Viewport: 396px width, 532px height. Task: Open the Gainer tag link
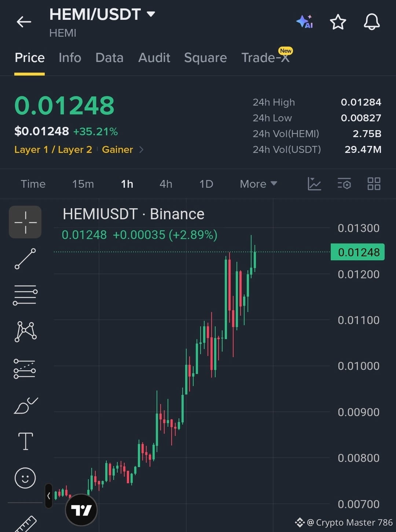click(117, 150)
